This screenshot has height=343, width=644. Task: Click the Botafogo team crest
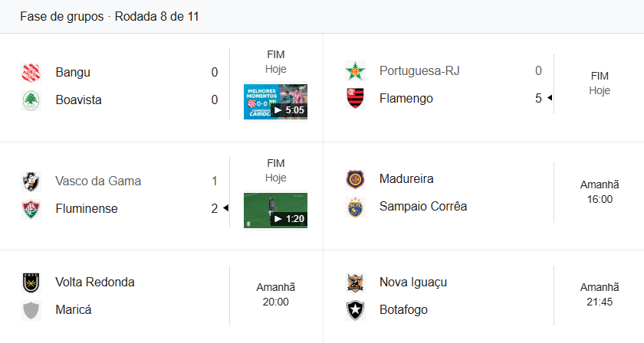[355, 310]
